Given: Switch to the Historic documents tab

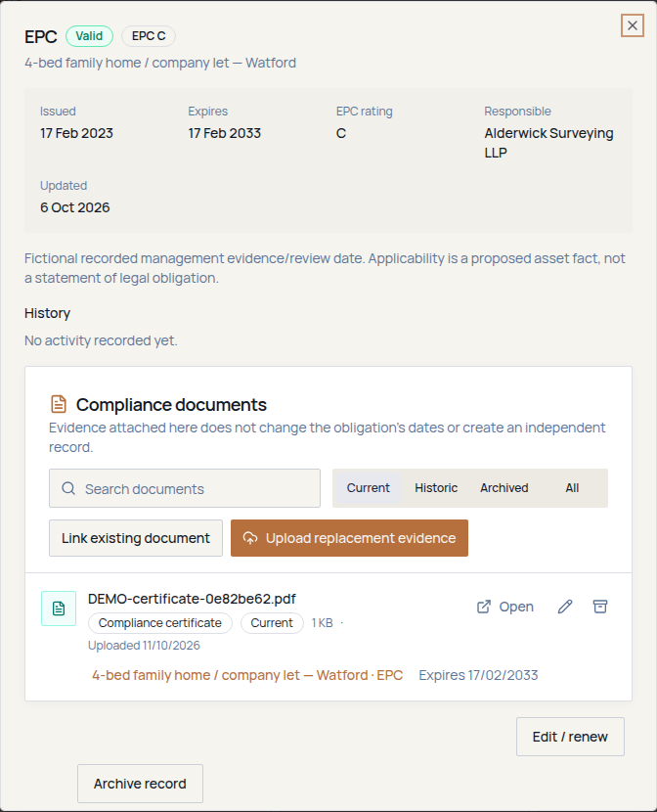Looking at the screenshot, I should tap(436, 488).
